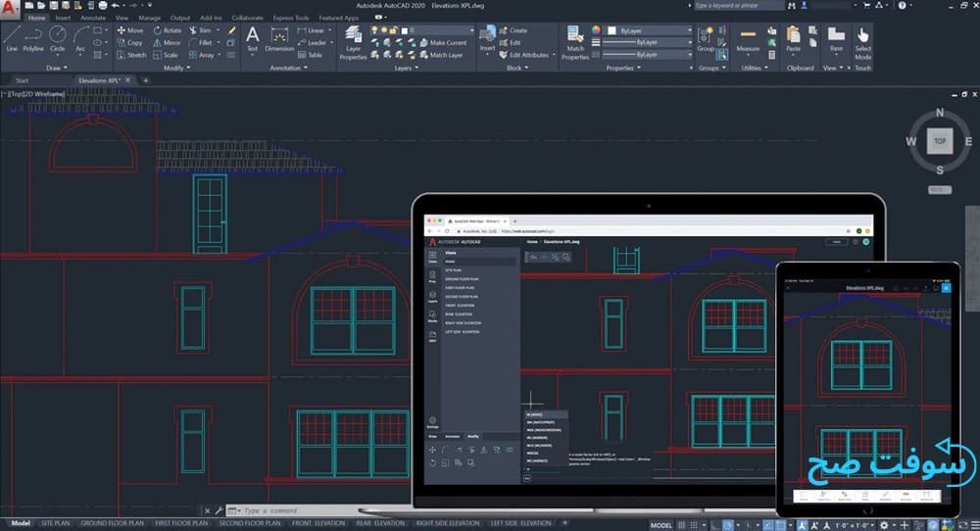The width and height of the screenshot is (980, 531).
Task: Expand the Modify panel
Action: 176,69
